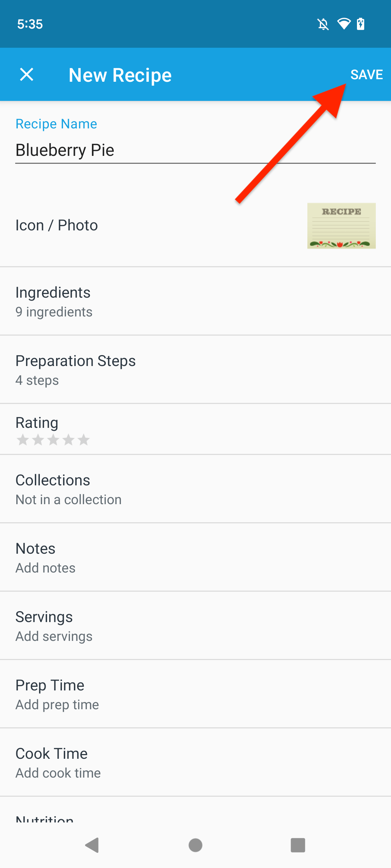Set the Servings value
This screenshot has width=391, height=868.
(x=195, y=626)
